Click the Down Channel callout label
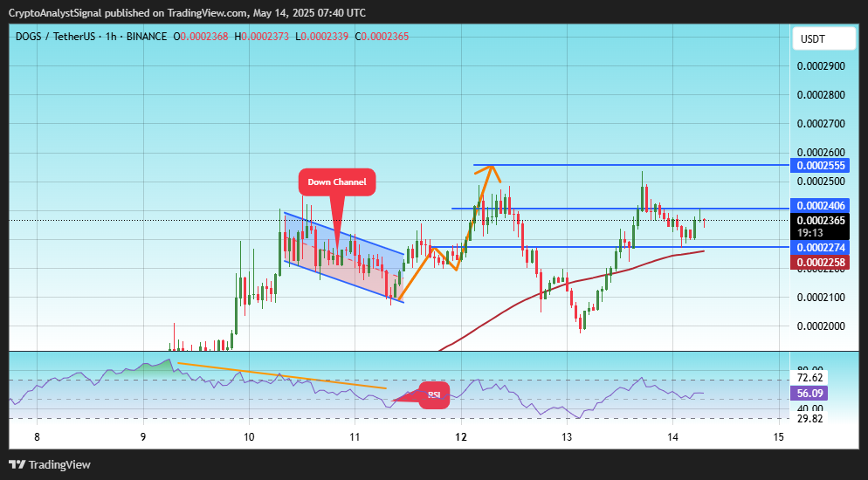The height and width of the screenshot is (480, 868). tap(337, 182)
